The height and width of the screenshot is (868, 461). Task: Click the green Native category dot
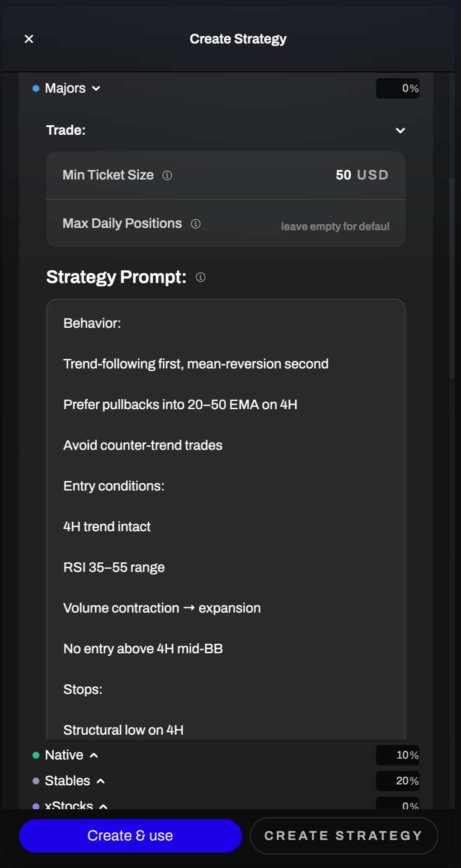36,755
